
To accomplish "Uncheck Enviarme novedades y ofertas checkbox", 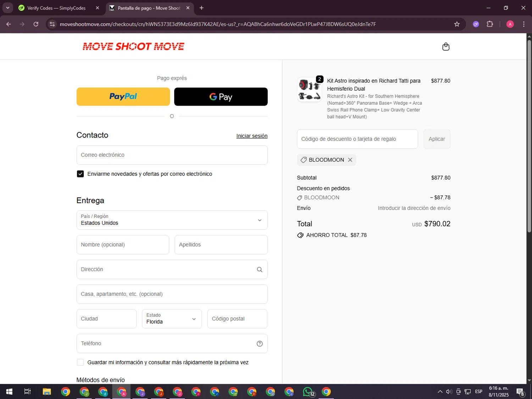I will point(81,174).
